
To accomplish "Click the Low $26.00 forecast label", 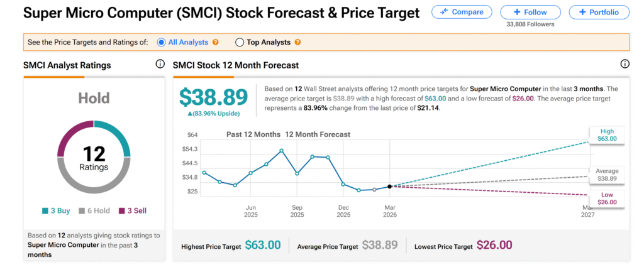I will [x=607, y=199].
